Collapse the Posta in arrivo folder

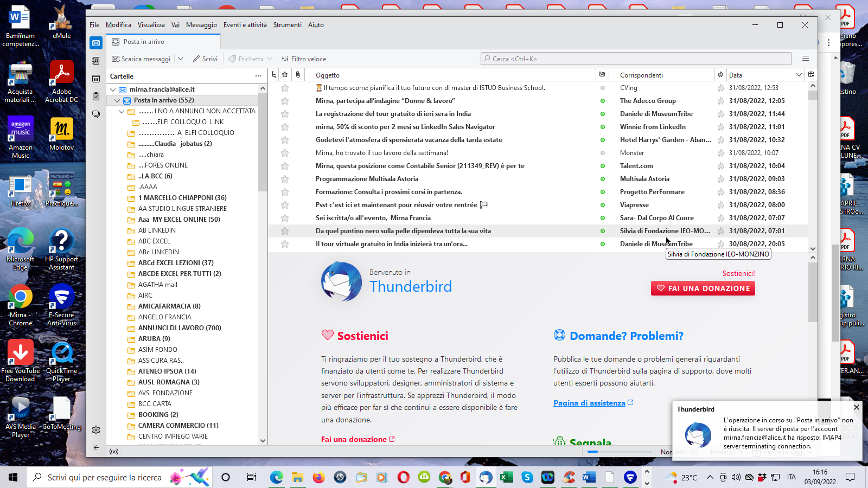coord(117,100)
